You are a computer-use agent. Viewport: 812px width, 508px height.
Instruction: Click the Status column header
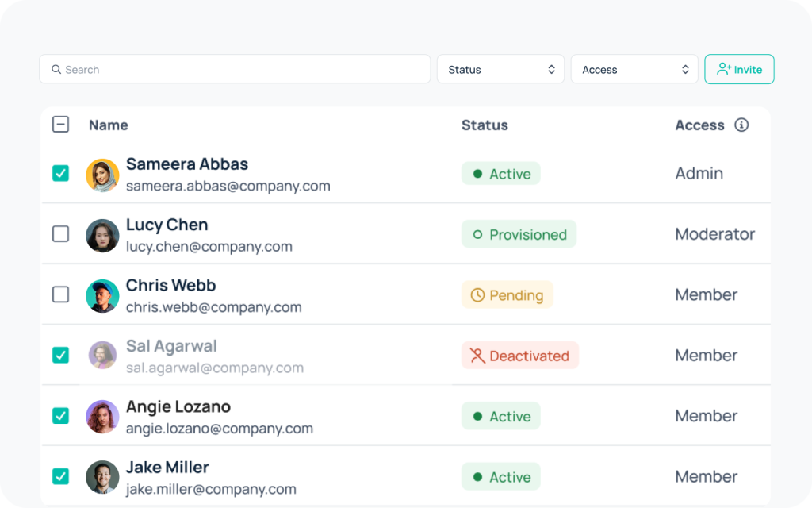coord(485,125)
